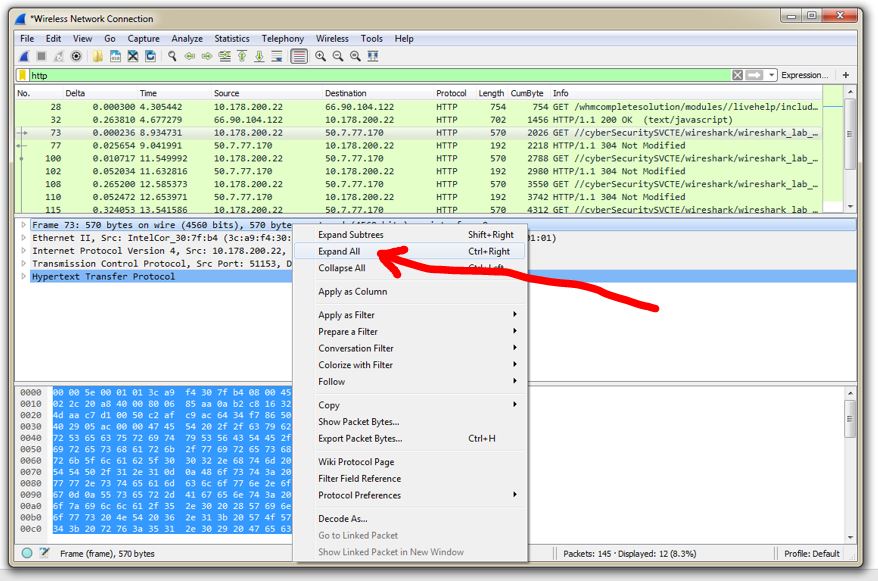Find a packet using the magnifier icon
The image size is (878, 581).
[170, 56]
